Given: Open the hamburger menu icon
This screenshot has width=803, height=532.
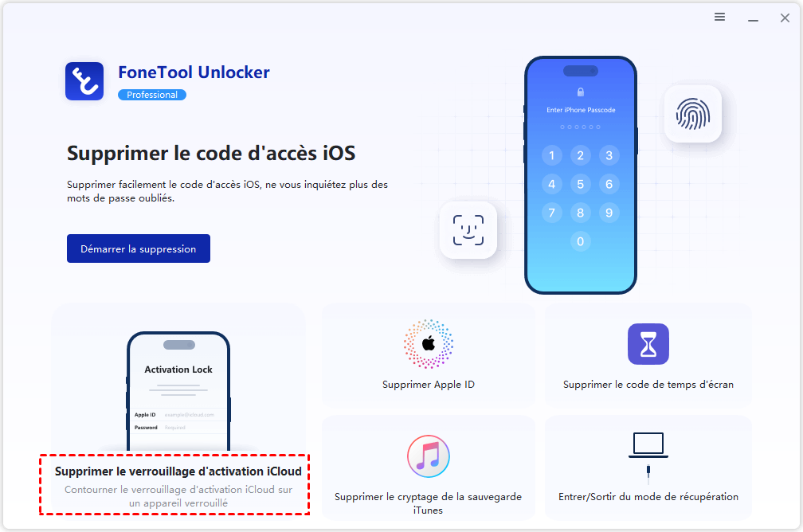Looking at the screenshot, I should 719,18.
